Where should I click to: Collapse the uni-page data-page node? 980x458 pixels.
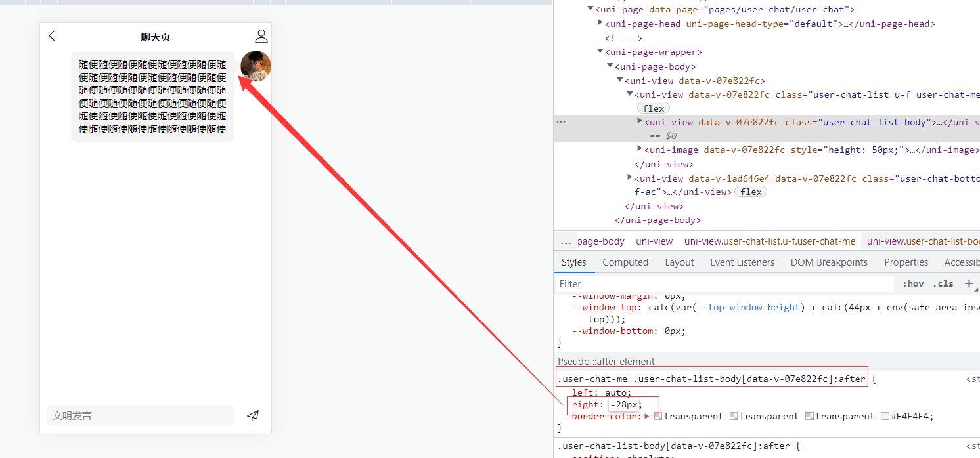pyautogui.click(x=590, y=9)
